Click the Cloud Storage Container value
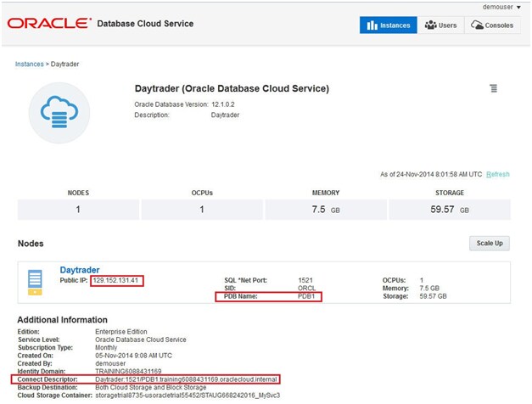This screenshot has height=404, width=532. [188, 396]
